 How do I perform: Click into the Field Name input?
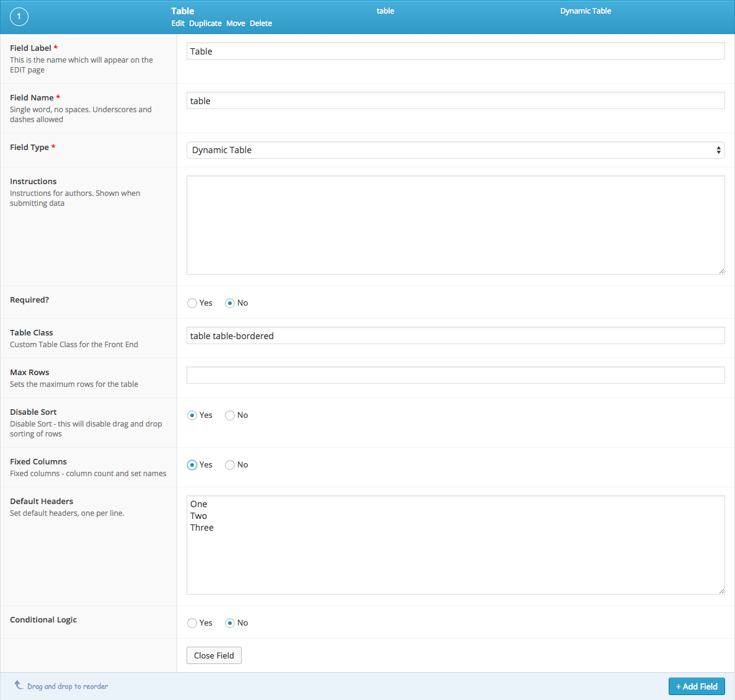455,101
